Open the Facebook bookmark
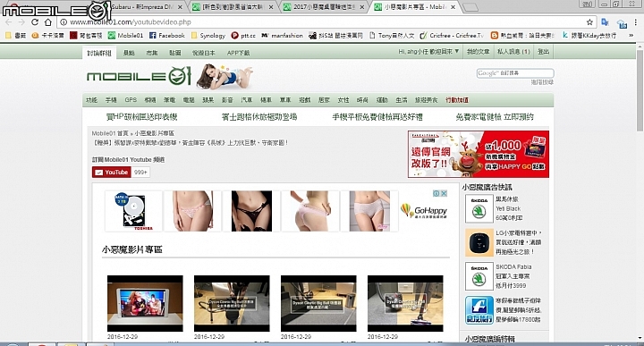 click(166, 36)
